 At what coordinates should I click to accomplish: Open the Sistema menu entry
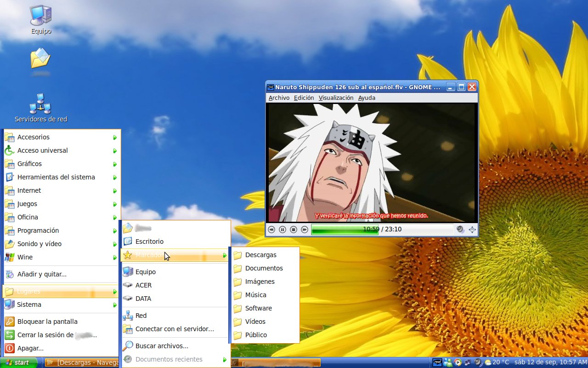coord(62,305)
